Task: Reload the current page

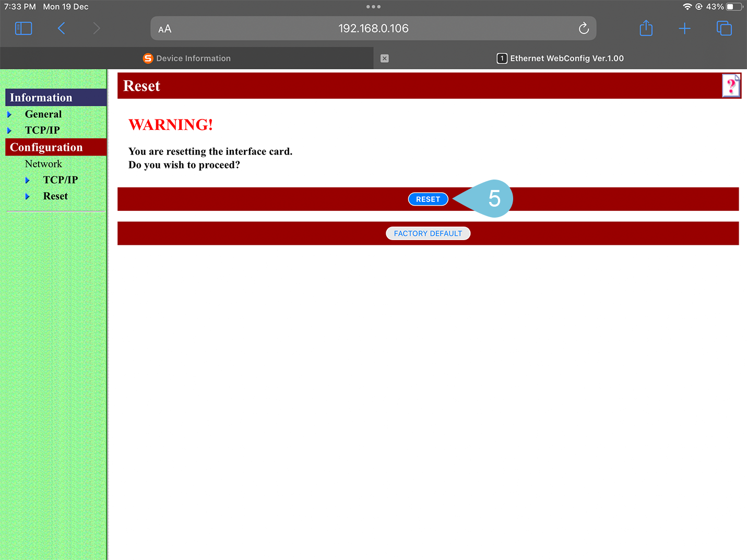Action: (584, 29)
